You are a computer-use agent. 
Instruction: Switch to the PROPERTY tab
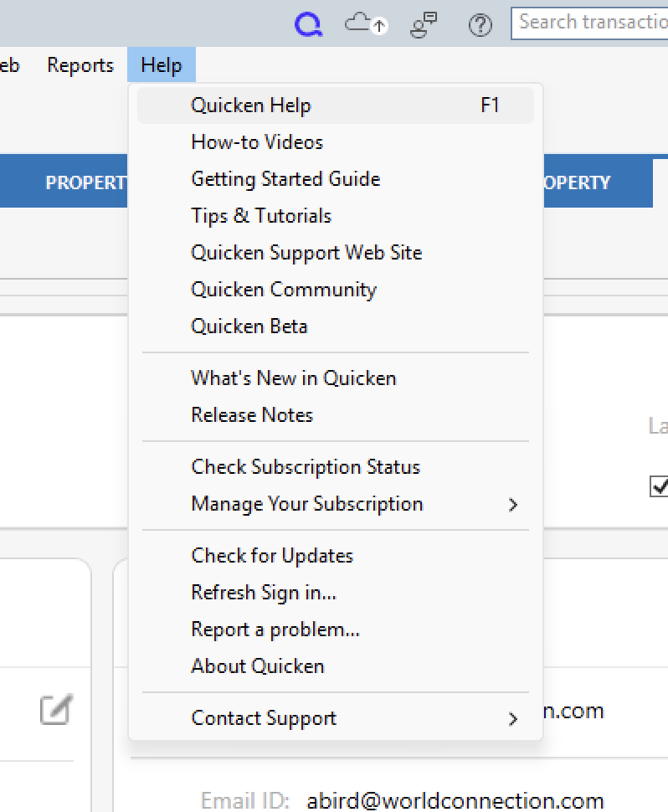579,182
